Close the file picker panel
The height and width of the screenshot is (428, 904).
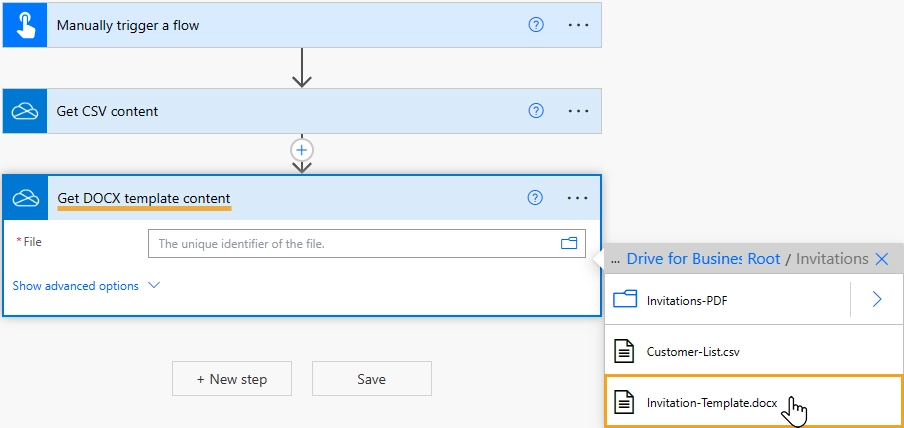(x=882, y=259)
